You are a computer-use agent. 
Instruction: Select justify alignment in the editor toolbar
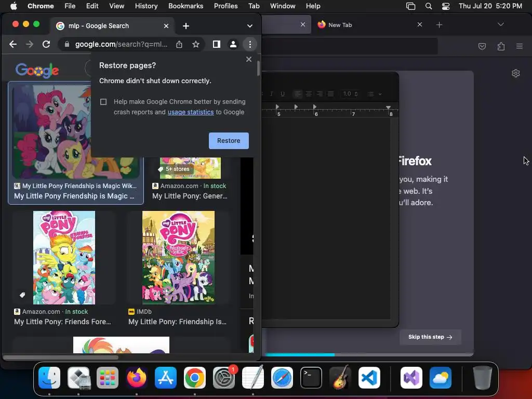331,94
